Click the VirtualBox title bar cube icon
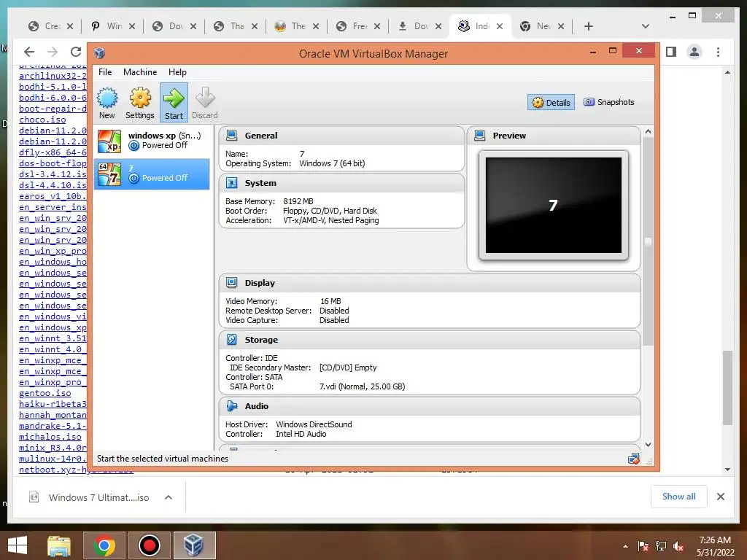This screenshot has height=560, width=747. [x=99, y=52]
